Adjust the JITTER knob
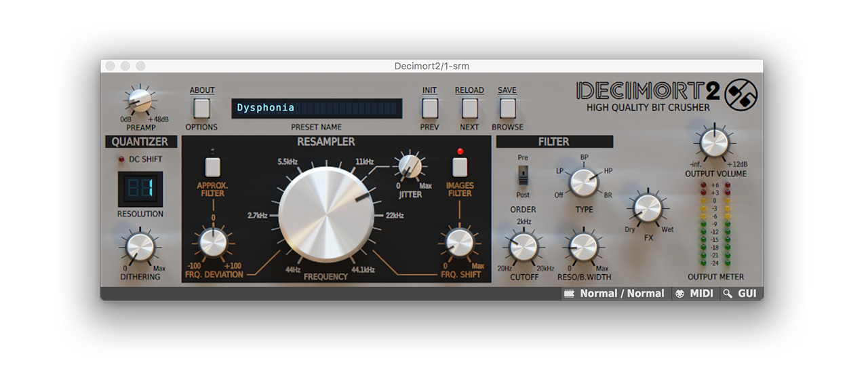 coord(410,166)
